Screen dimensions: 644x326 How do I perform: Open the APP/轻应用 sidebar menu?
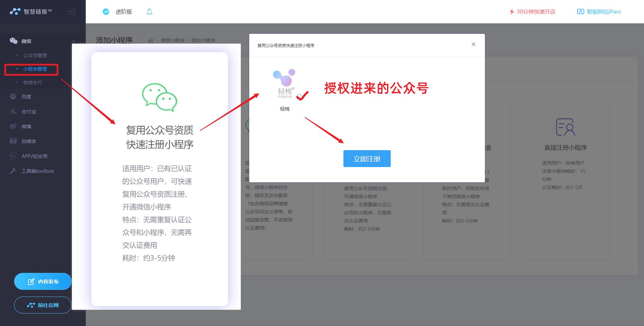tap(34, 156)
